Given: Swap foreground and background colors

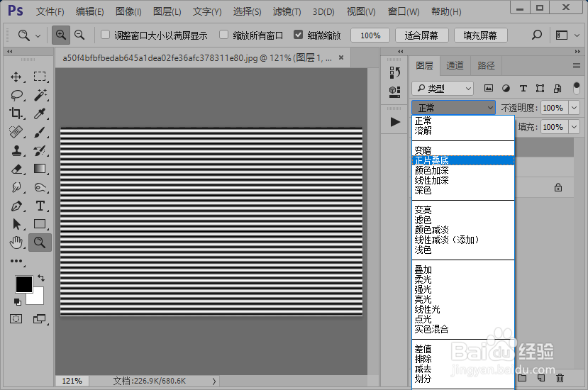Looking at the screenshot, I should (x=41, y=278).
